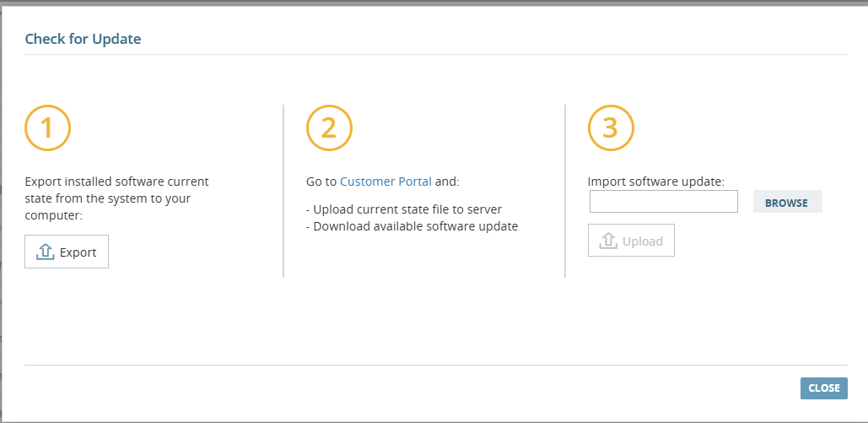Click the Upload button text
This screenshot has width=868, height=423.
point(643,241)
